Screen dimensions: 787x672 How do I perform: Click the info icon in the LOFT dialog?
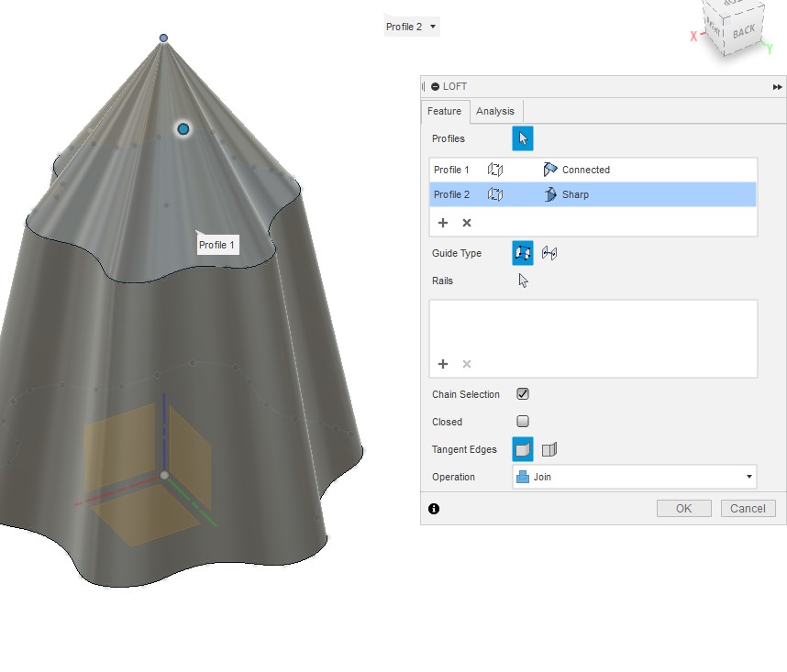tap(432, 509)
